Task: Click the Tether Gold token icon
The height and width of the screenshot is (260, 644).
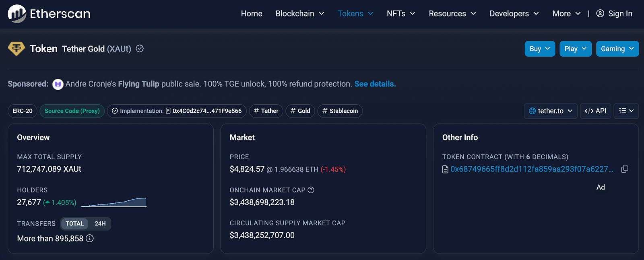Action: [16, 49]
